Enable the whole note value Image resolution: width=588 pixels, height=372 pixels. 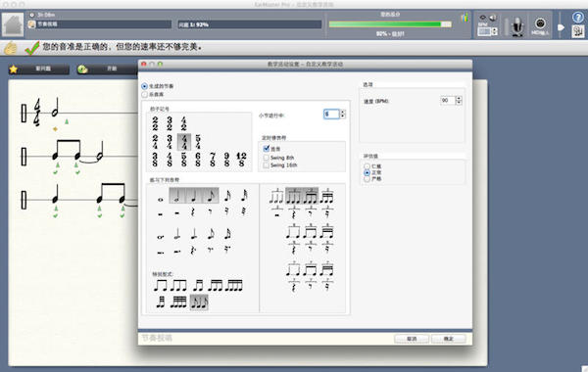click(161, 200)
